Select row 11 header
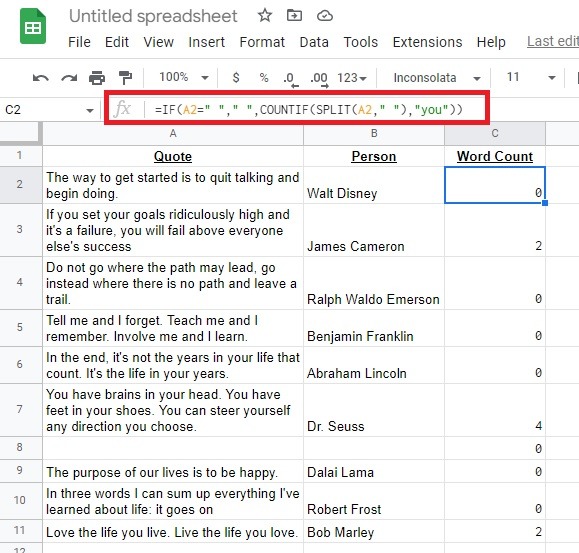Image resolution: width=579 pixels, height=553 pixels. (20, 530)
